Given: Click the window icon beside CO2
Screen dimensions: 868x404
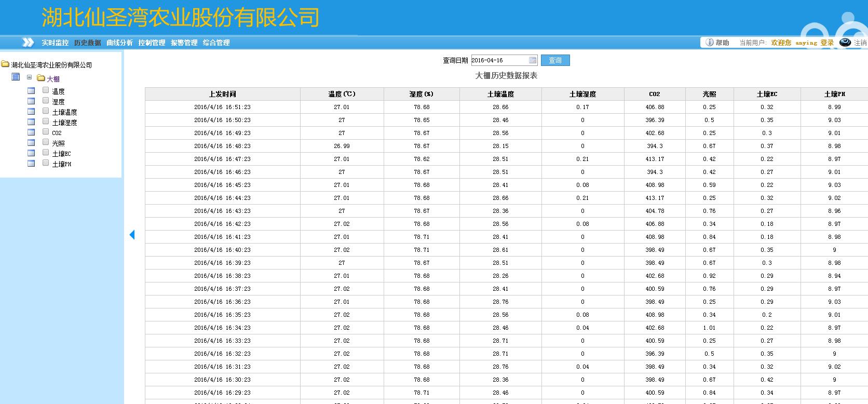Looking at the screenshot, I should pyautogui.click(x=31, y=132).
